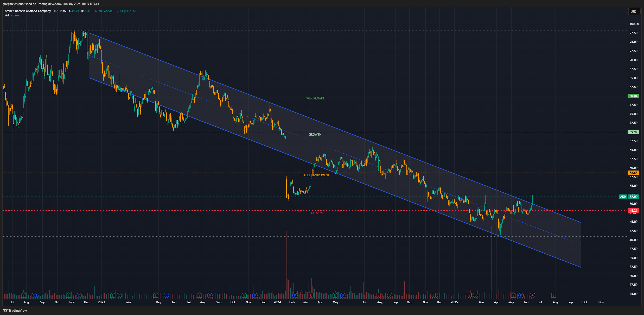Click the red 48.21 price label

click(633, 211)
